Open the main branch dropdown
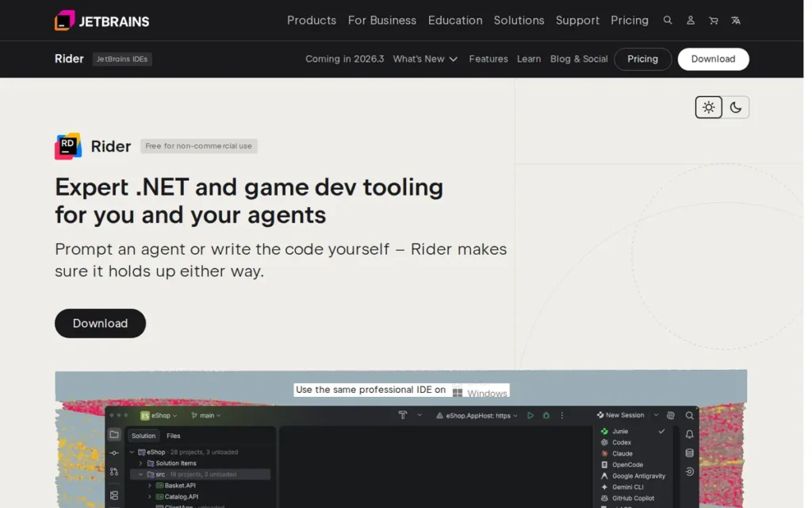The height and width of the screenshot is (508, 812). pyautogui.click(x=205, y=415)
